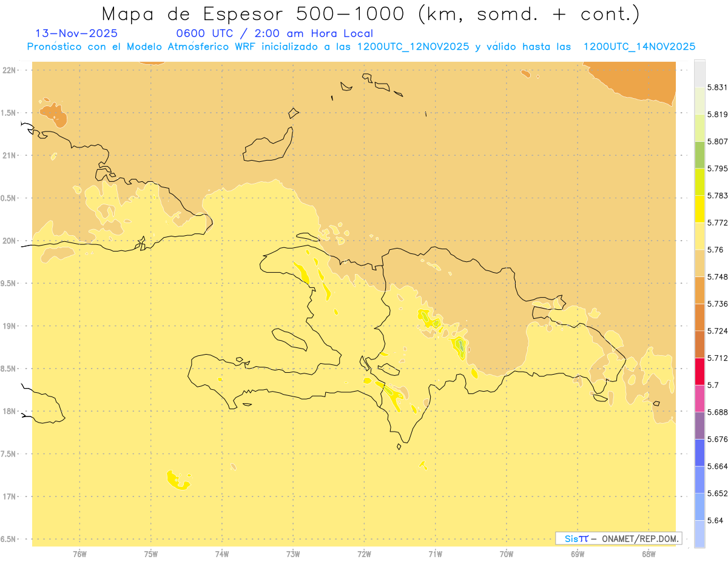The height and width of the screenshot is (562, 728).
Task: Click the '0.5N' latitude label
Action: click(x=7, y=198)
